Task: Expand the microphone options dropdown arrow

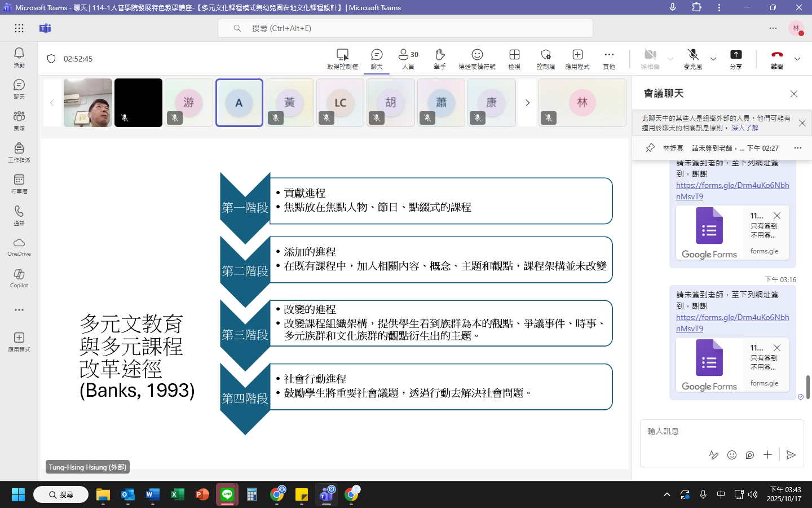Action: 713,59
